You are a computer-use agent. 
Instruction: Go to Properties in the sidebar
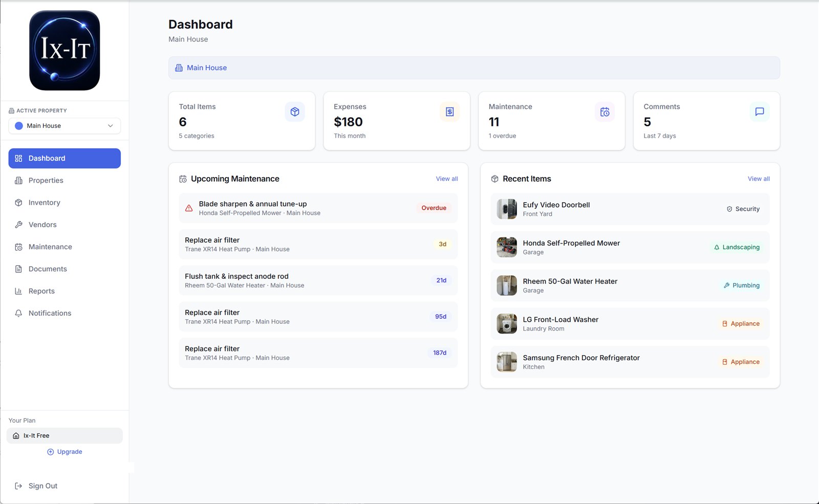point(64,181)
